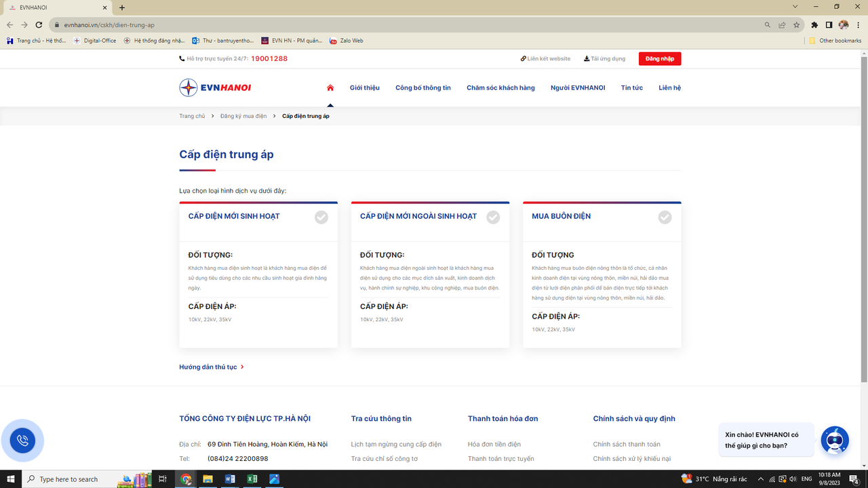Click the EVNHANOI logo

215,87
